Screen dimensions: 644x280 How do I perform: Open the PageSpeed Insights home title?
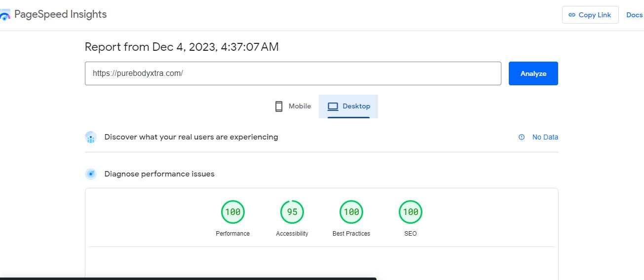click(60, 14)
